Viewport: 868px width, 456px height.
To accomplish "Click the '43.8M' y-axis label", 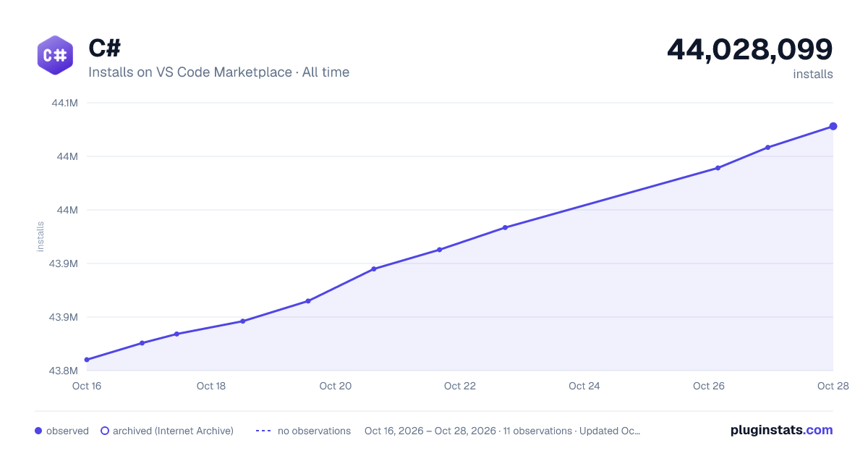I will pyautogui.click(x=64, y=371).
